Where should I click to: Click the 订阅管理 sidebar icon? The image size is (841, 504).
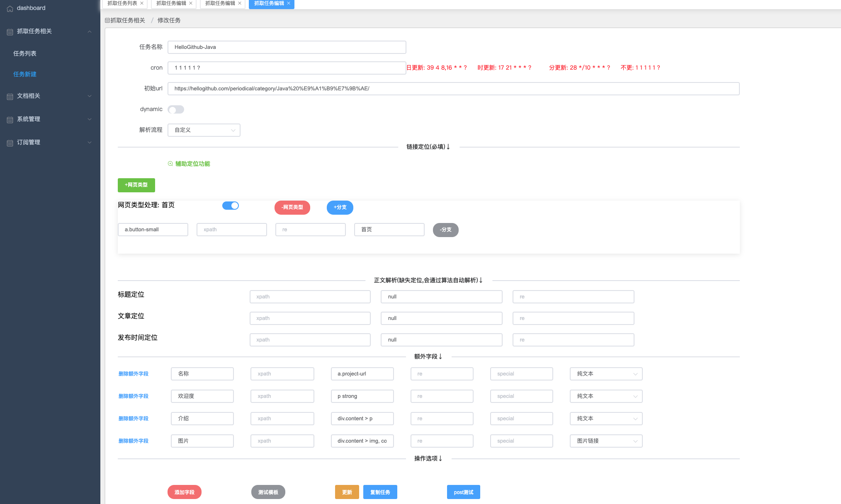click(x=10, y=143)
